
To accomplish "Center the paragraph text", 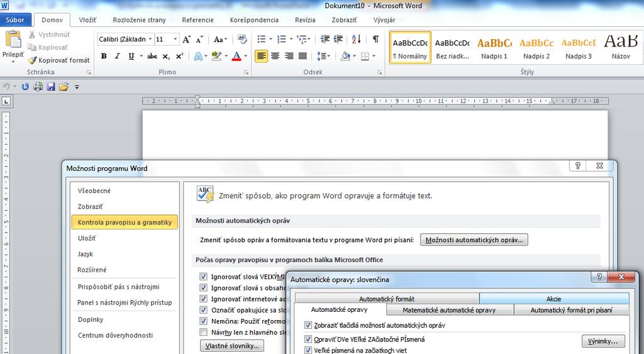I will point(275,56).
